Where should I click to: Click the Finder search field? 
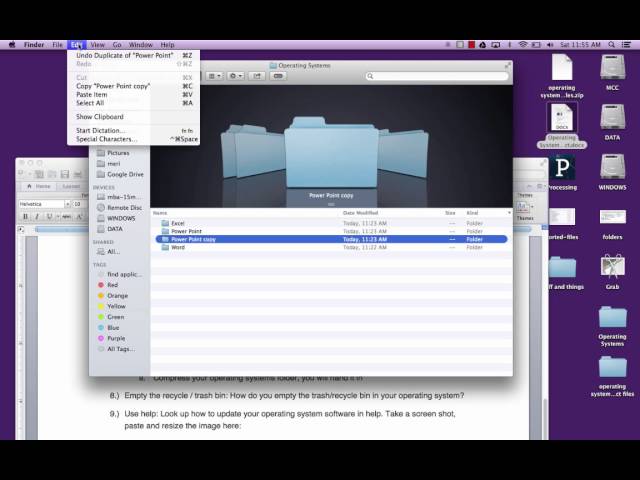click(437, 76)
